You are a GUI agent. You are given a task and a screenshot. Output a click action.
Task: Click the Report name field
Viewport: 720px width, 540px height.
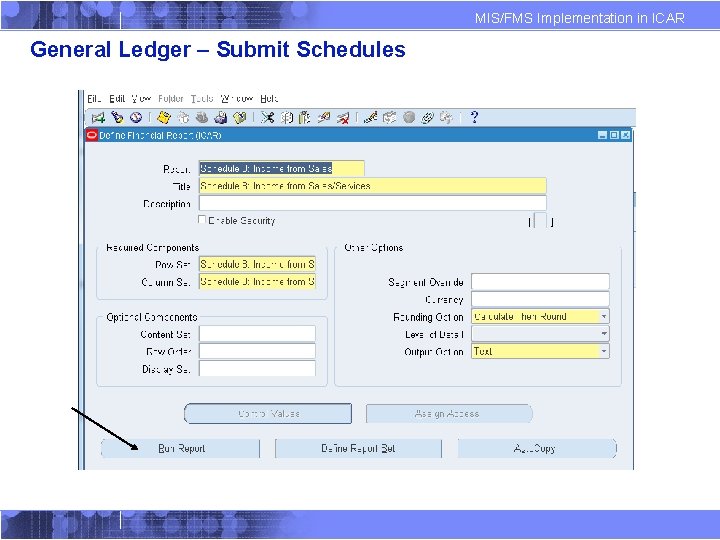281,169
